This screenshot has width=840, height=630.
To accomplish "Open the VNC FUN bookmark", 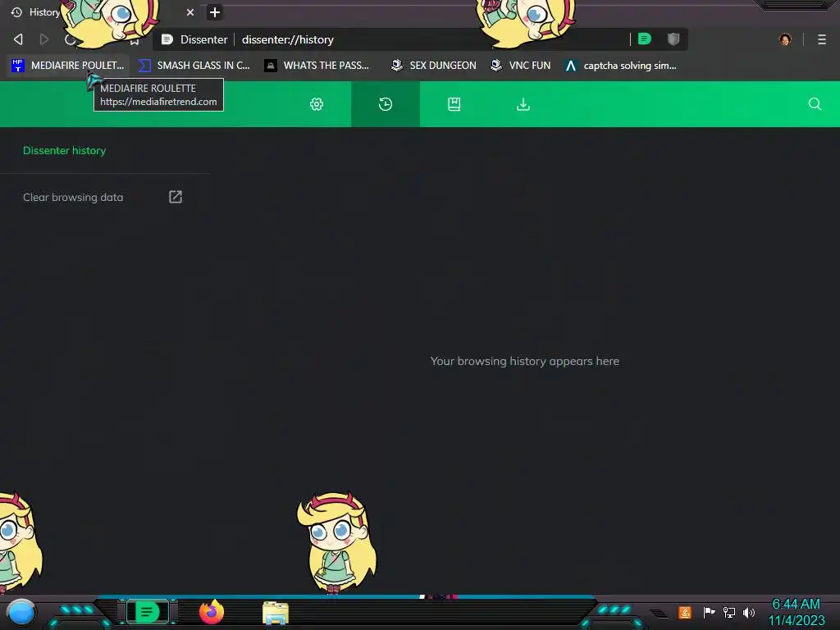I will click(521, 66).
